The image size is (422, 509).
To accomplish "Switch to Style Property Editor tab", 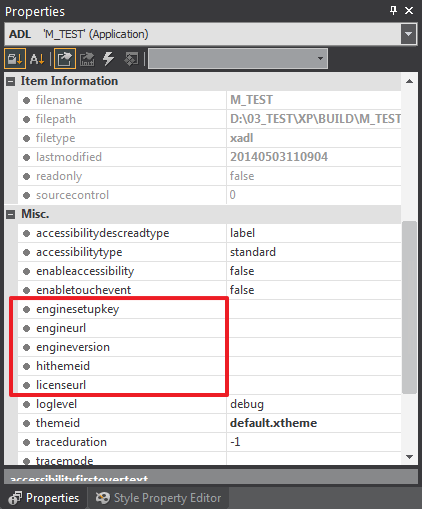I will [x=158, y=498].
